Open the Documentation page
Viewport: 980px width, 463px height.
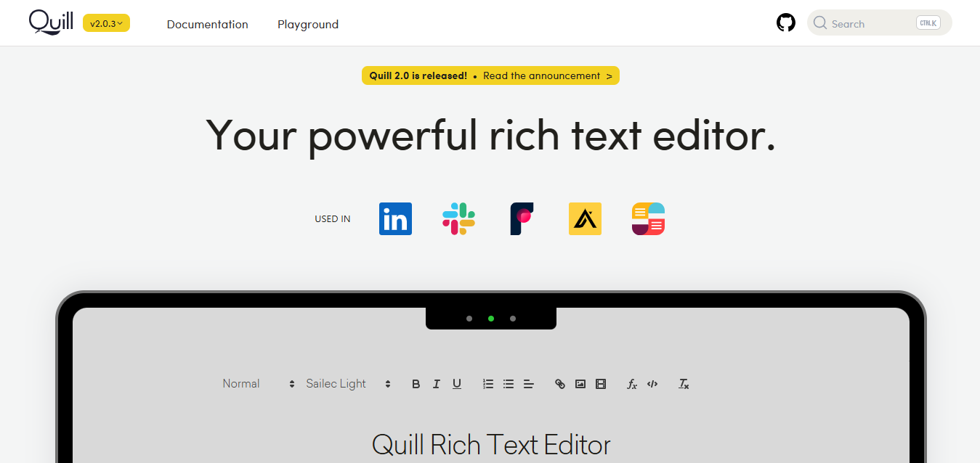208,24
